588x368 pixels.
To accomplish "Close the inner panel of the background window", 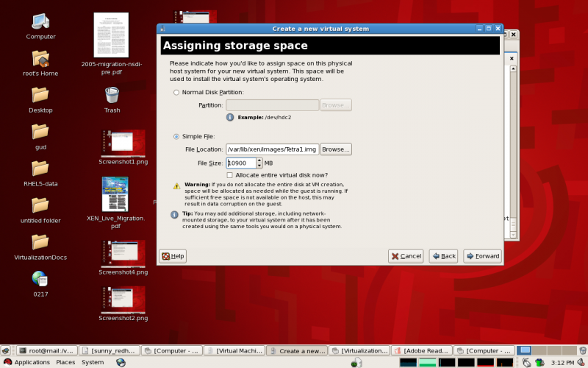I will tap(512, 59).
